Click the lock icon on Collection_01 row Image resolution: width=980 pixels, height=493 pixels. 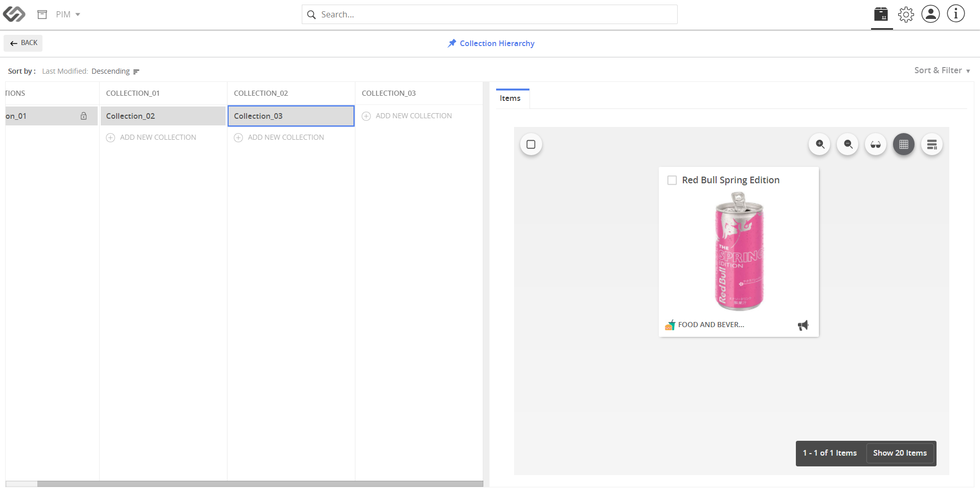click(x=84, y=116)
